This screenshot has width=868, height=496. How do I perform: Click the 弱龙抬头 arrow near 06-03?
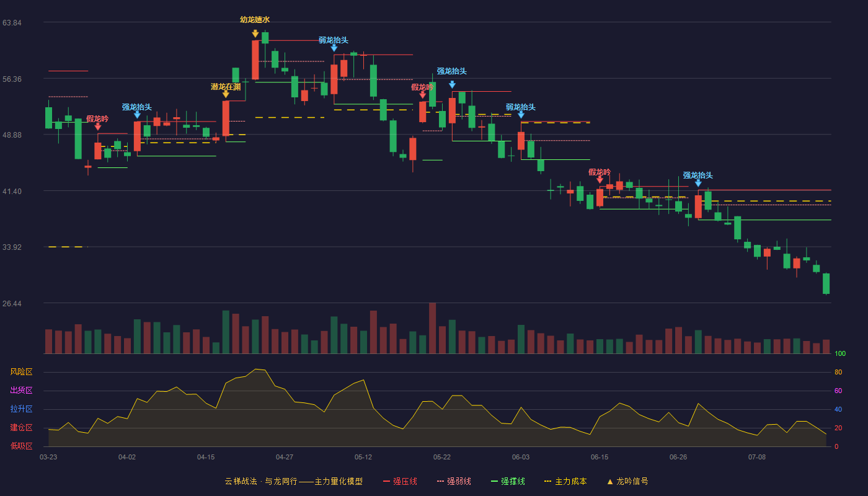[521, 115]
